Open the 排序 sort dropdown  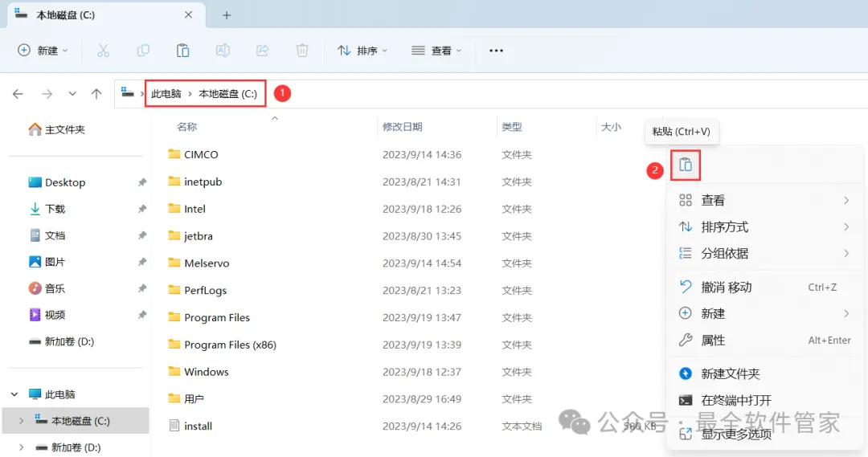pyautogui.click(x=362, y=51)
